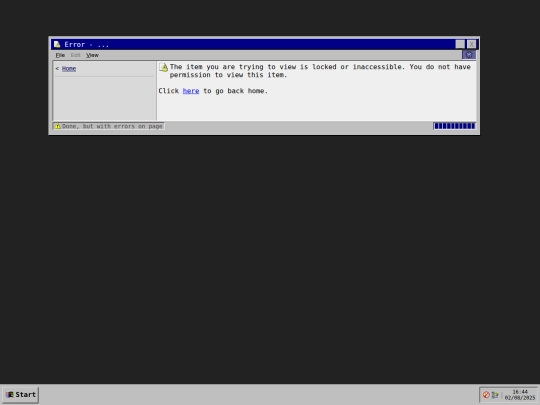
Task: Open the Start menu
Action: (x=21, y=395)
